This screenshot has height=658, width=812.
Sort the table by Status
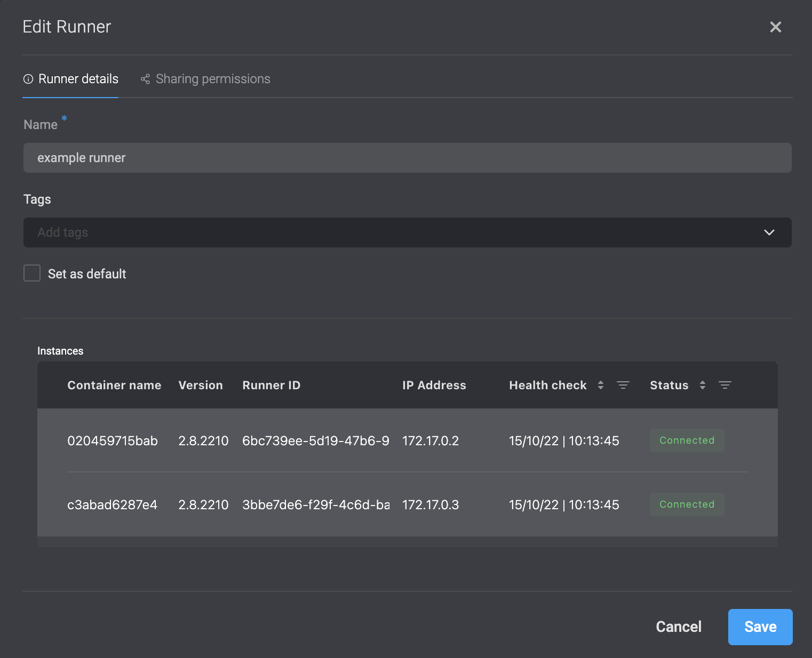[x=703, y=385]
